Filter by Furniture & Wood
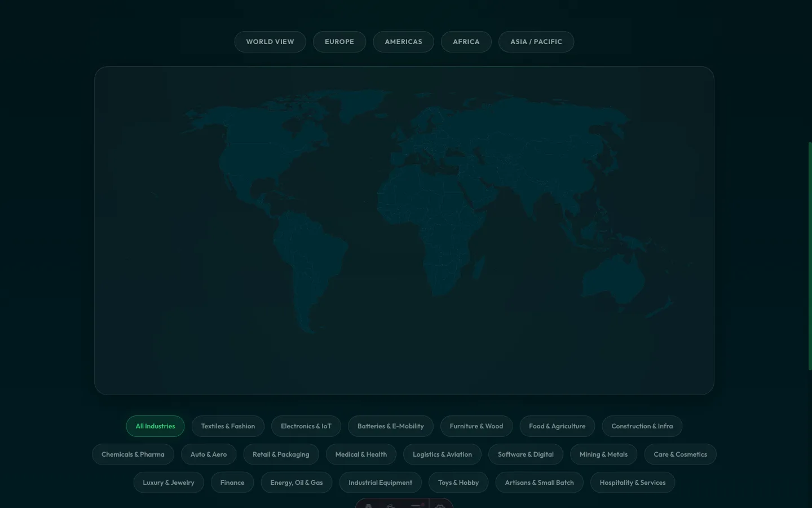This screenshot has height=508, width=812. [x=476, y=426]
